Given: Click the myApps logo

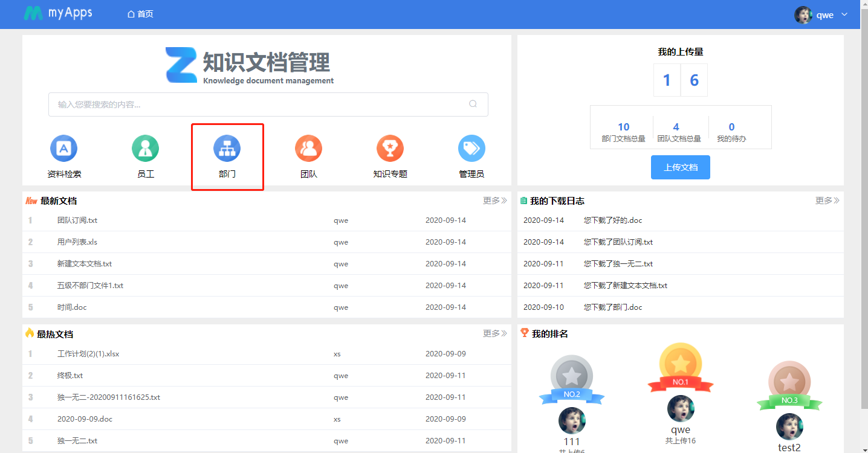Looking at the screenshot, I should pos(58,13).
